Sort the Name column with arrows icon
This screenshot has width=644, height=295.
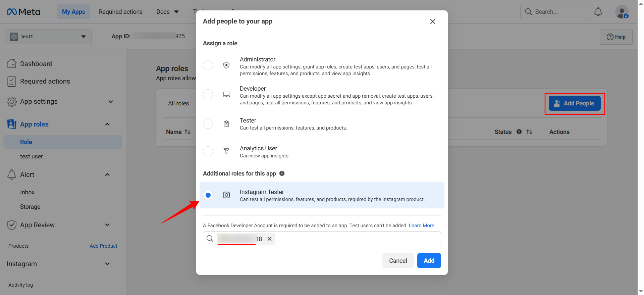pyautogui.click(x=187, y=132)
